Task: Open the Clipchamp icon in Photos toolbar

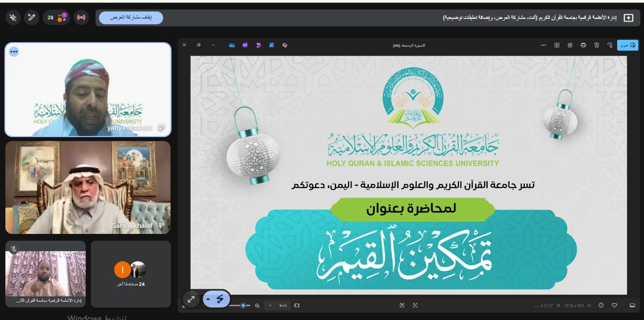Action: click(245, 45)
